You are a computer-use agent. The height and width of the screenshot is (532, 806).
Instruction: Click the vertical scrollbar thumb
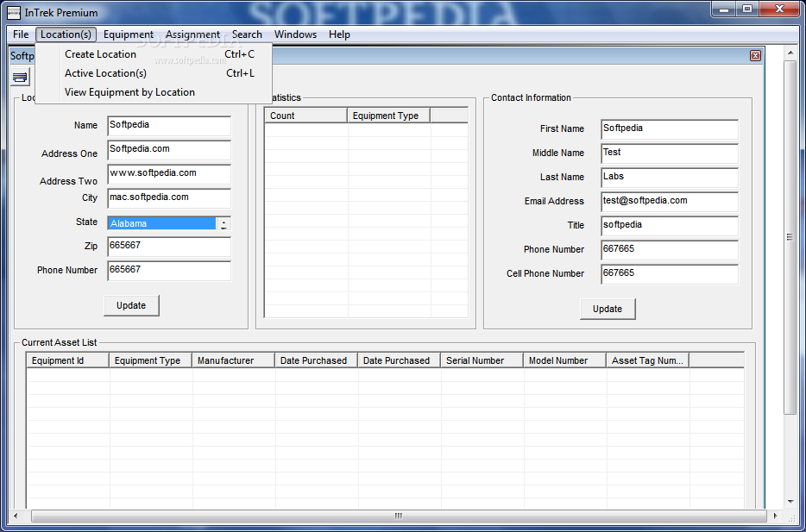pyautogui.click(x=790, y=237)
